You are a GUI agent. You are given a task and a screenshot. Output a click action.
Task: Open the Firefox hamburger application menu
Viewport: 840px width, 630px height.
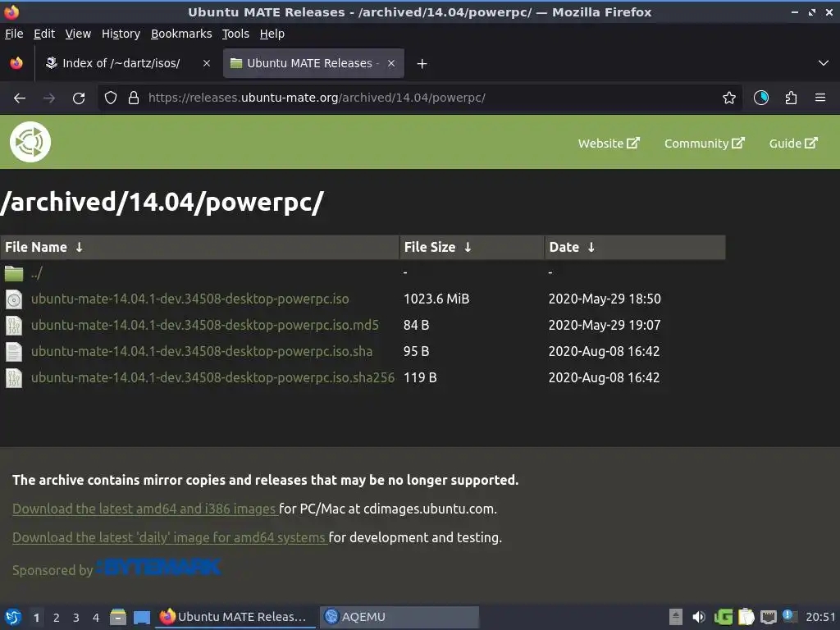[x=820, y=98]
